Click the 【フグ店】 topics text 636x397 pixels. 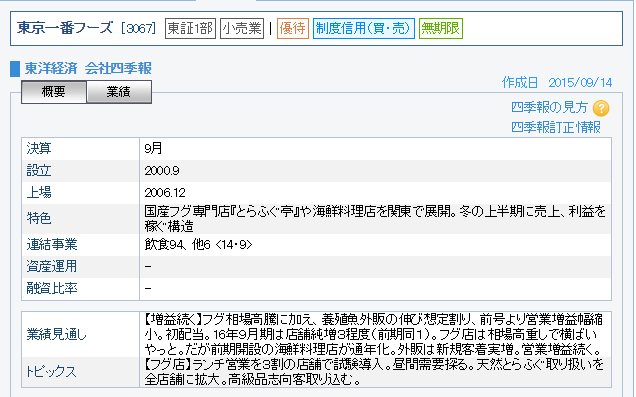tap(374, 372)
